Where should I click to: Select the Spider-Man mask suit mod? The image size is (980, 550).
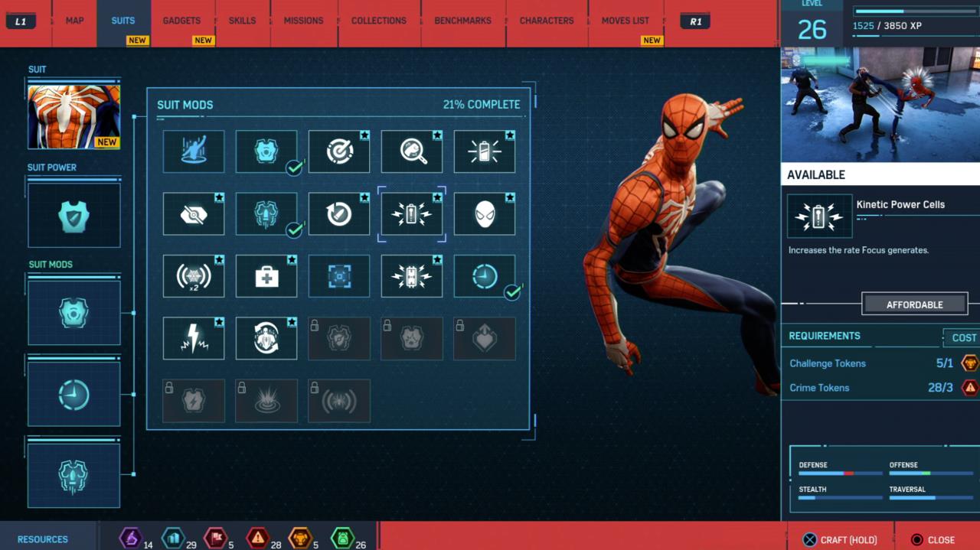[485, 214]
